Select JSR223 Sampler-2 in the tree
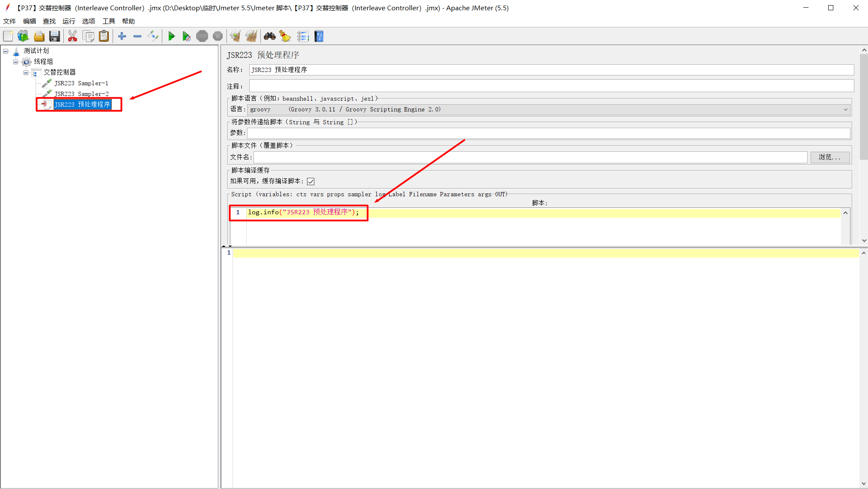 point(81,94)
